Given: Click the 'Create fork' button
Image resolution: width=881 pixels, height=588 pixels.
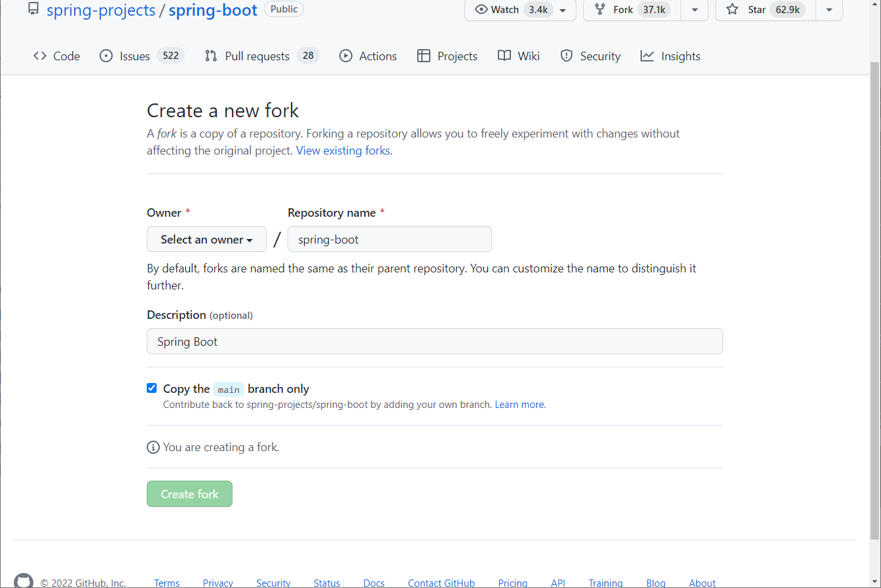Looking at the screenshot, I should point(189,494).
